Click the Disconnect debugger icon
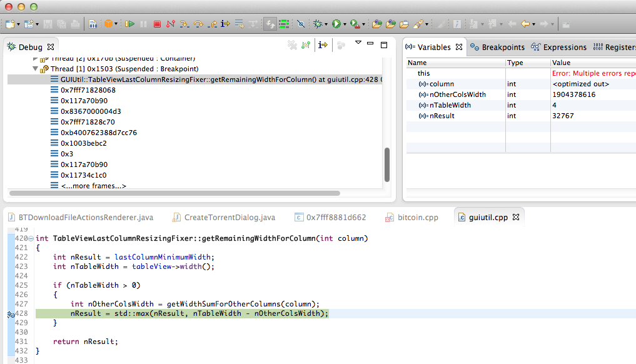 170,24
